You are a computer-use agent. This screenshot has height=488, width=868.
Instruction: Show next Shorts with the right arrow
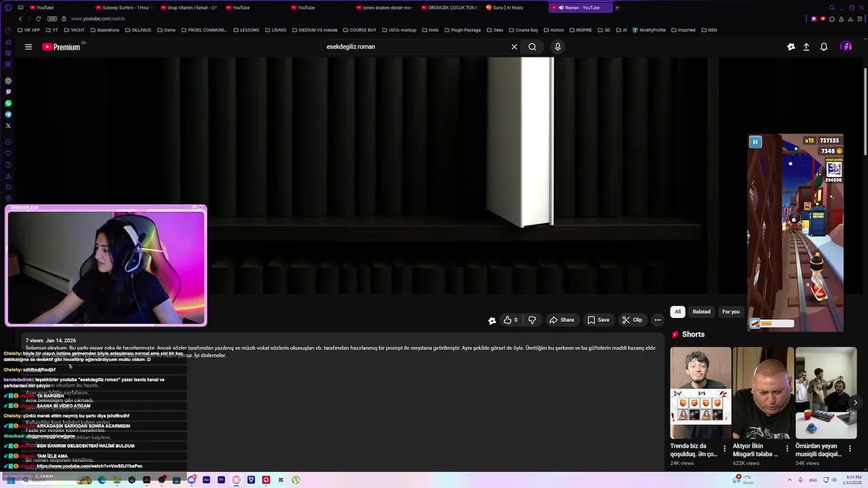pos(855,403)
